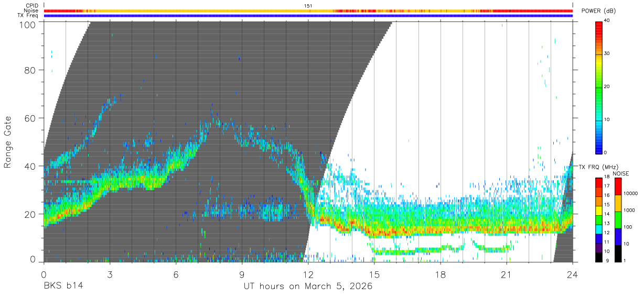Click the 9 tick on UT hours axis

point(242,274)
